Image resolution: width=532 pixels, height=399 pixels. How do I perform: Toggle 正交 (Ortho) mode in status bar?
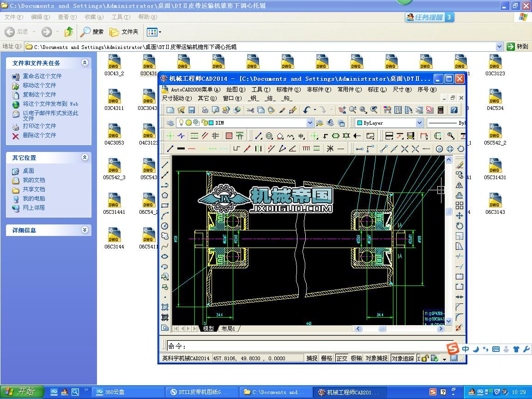[342, 358]
